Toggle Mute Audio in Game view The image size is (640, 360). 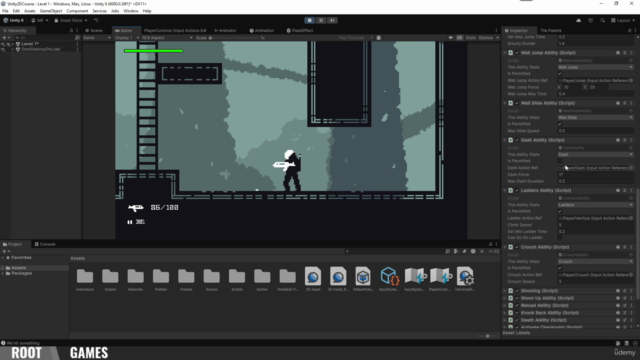point(451,38)
